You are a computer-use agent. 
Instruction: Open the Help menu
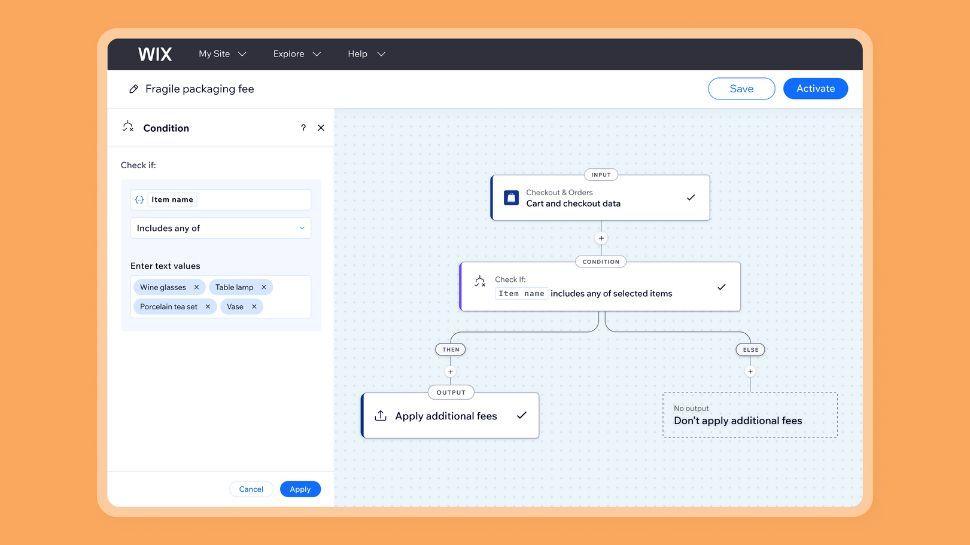[x=366, y=54]
